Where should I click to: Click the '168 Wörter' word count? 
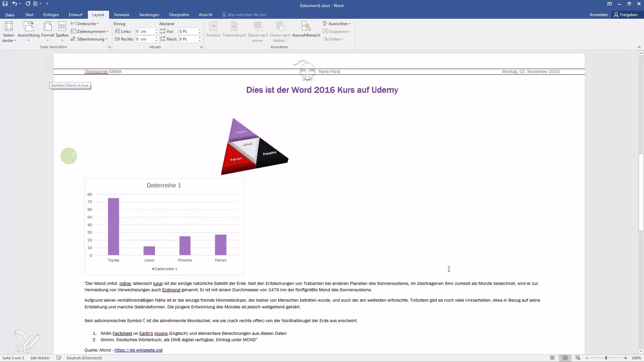click(x=40, y=358)
